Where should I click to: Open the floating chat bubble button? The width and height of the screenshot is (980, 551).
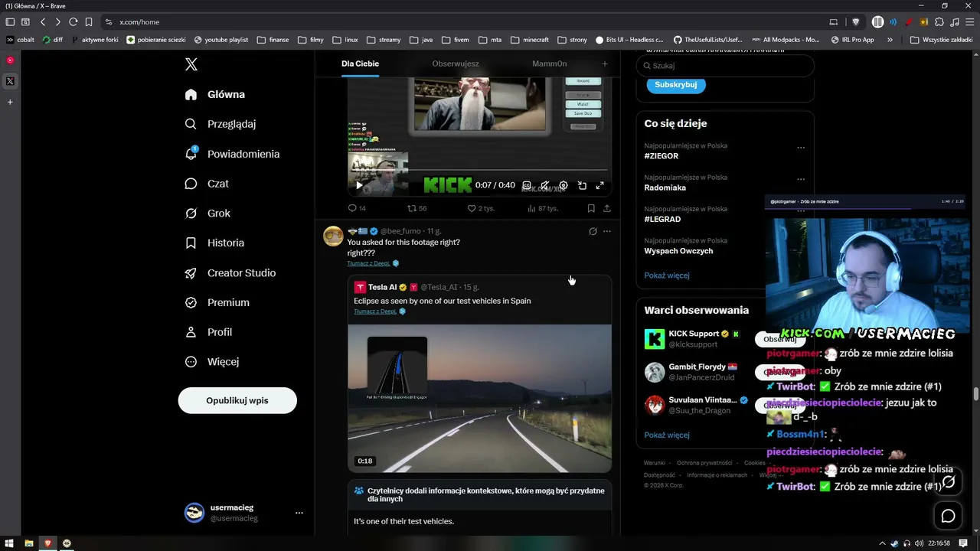click(949, 517)
